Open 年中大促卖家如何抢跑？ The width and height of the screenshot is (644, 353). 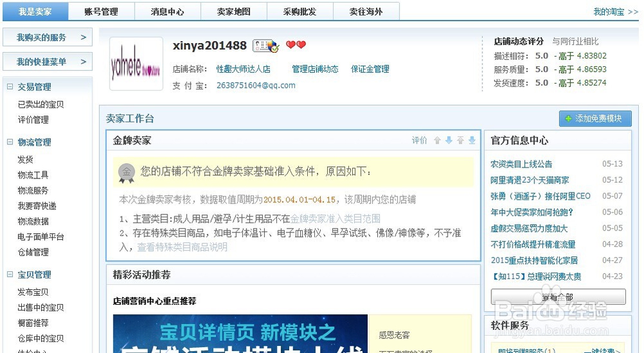[532, 212]
